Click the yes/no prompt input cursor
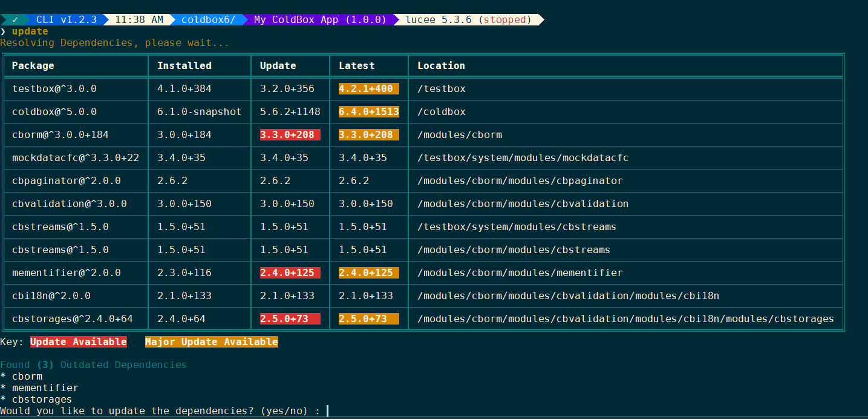The width and height of the screenshot is (868, 419). 327,411
